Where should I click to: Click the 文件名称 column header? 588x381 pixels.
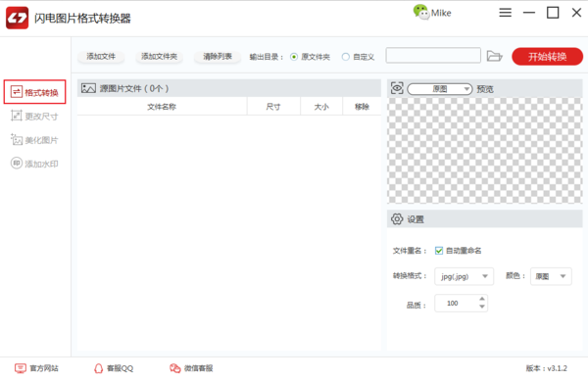click(x=162, y=107)
